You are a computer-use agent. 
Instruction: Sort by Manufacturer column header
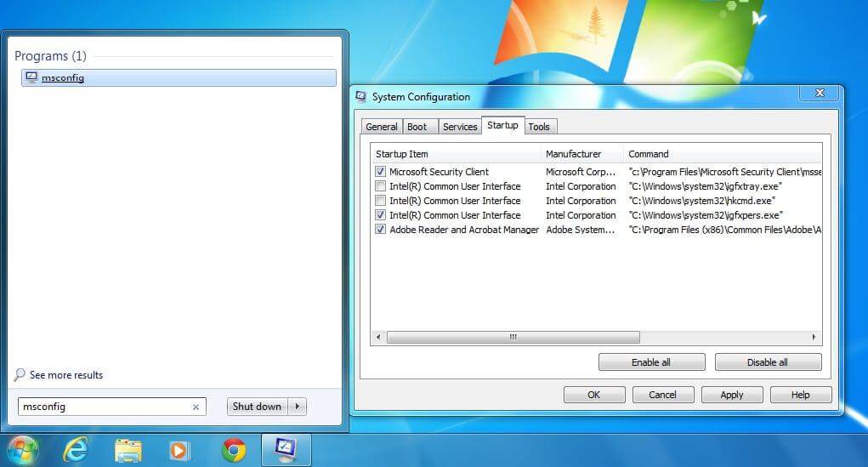coord(582,154)
